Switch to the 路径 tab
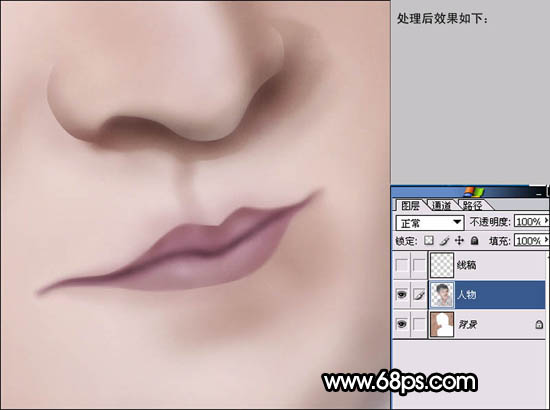This screenshot has width=550, height=410. coord(472,205)
